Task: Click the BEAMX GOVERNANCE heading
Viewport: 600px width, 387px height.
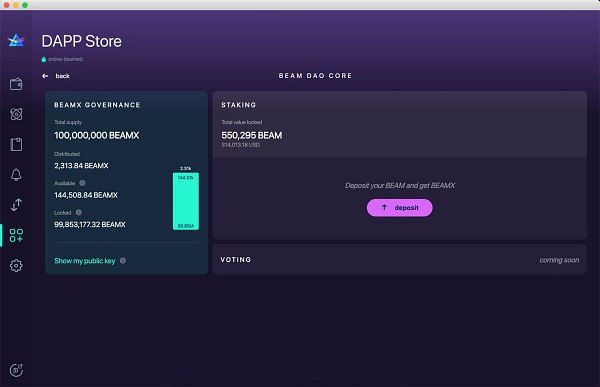Action: (97, 105)
